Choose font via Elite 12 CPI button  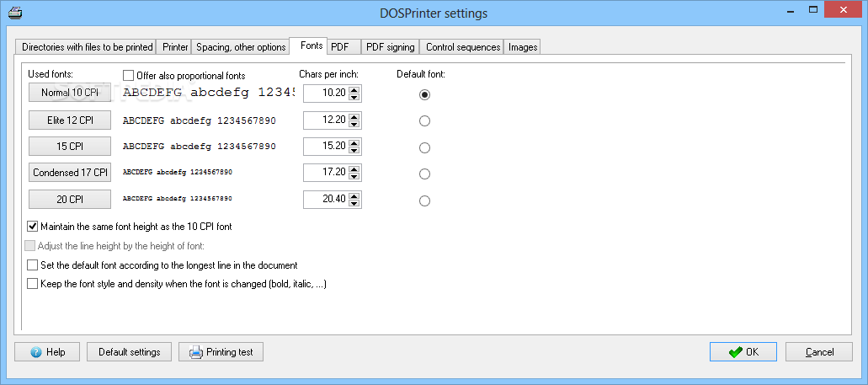point(70,120)
